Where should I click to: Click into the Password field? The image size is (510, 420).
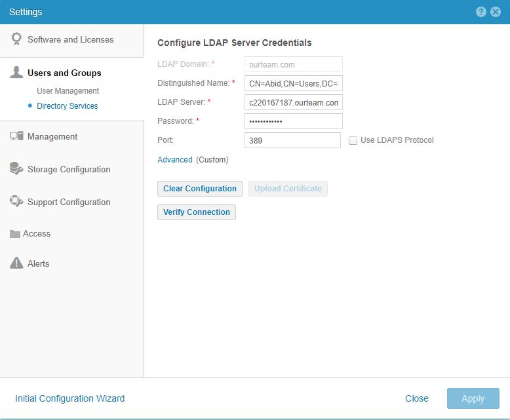pyautogui.click(x=293, y=121)
